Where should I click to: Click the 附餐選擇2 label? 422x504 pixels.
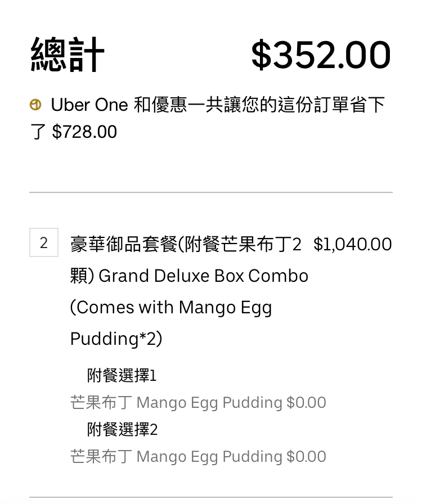tap(122, 430)
